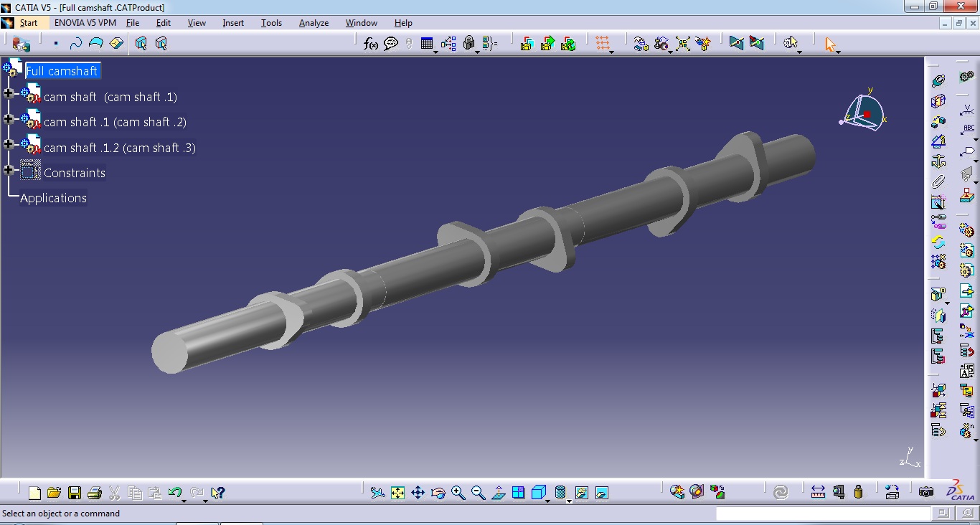
Task: Click the Zoom In icon
Action: (458, 493)
